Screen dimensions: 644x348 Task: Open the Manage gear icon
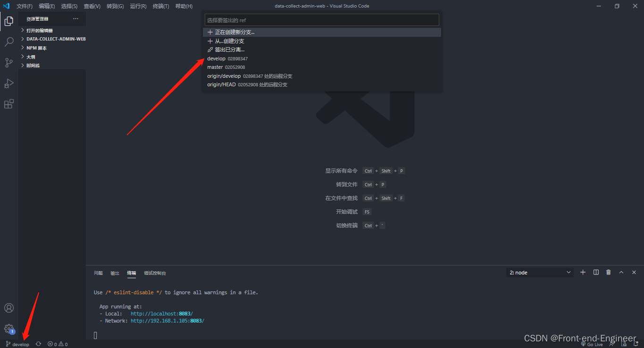(9, 329)
